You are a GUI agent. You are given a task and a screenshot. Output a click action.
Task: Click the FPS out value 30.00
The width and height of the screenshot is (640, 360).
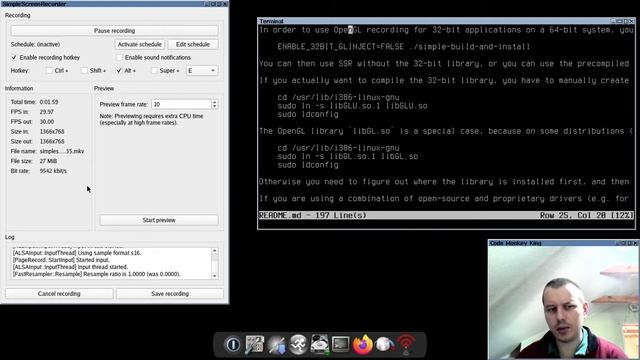(47, 122)
